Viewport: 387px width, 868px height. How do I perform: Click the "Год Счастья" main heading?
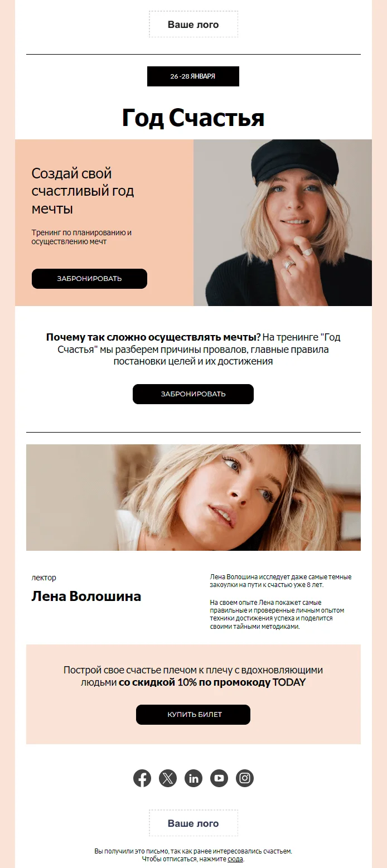[x=193, y=118]
